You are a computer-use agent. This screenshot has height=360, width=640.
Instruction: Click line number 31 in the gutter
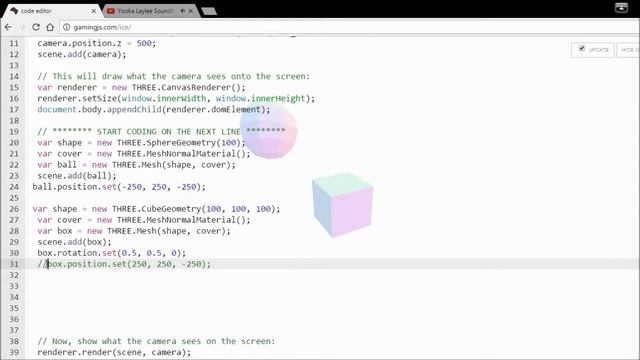14,264
